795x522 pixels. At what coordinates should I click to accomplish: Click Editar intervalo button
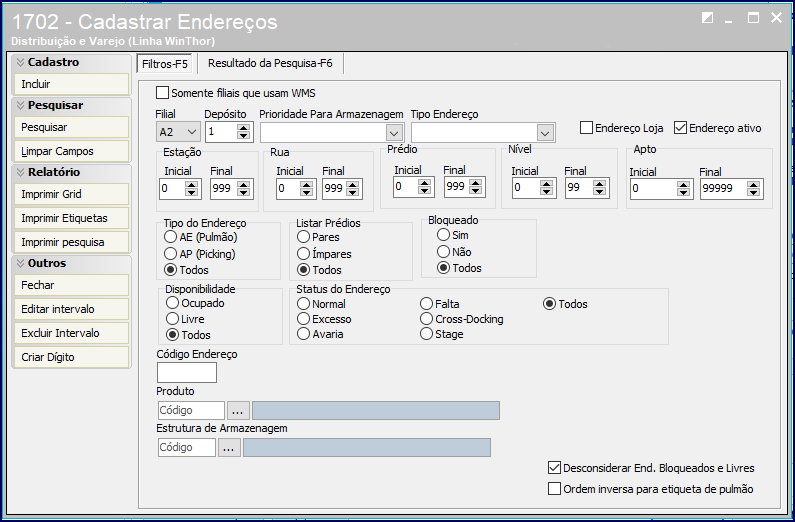(x=71, y=309)
